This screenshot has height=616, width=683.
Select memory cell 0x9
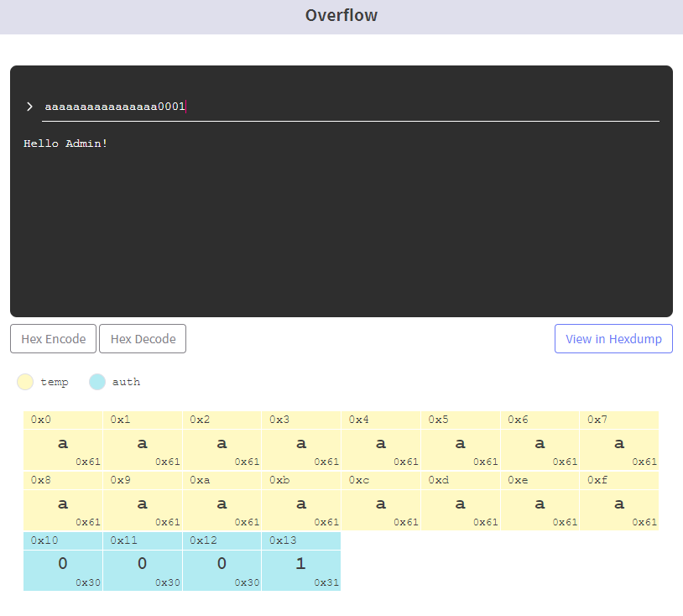[x=143, y=501]
